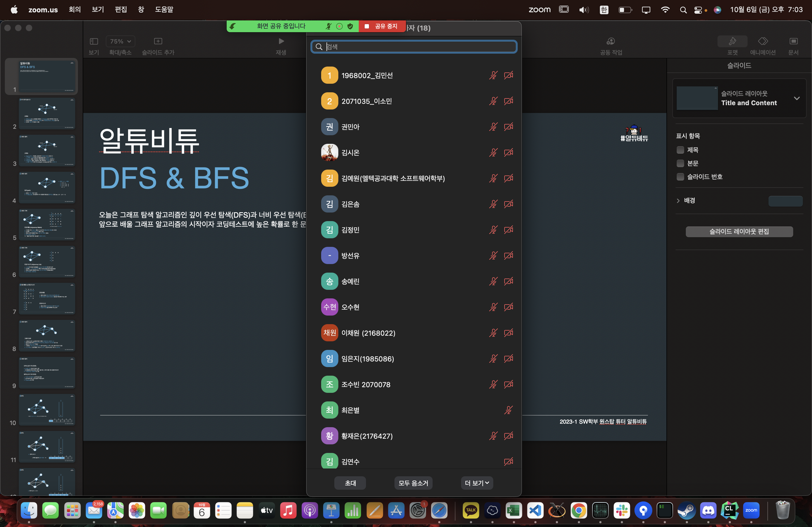Click the microphone icon for 1968002_김민선
Screen dimensions: 812x527
(493, 75)
